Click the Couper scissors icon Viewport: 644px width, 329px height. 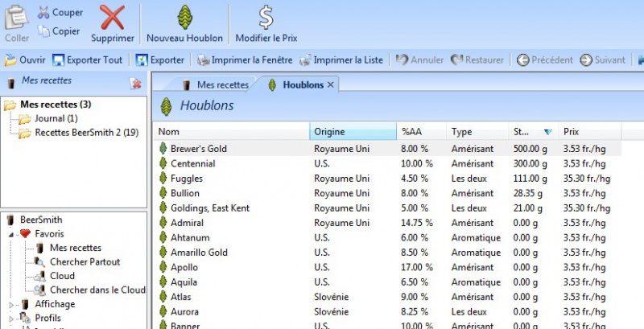[43, 13]
